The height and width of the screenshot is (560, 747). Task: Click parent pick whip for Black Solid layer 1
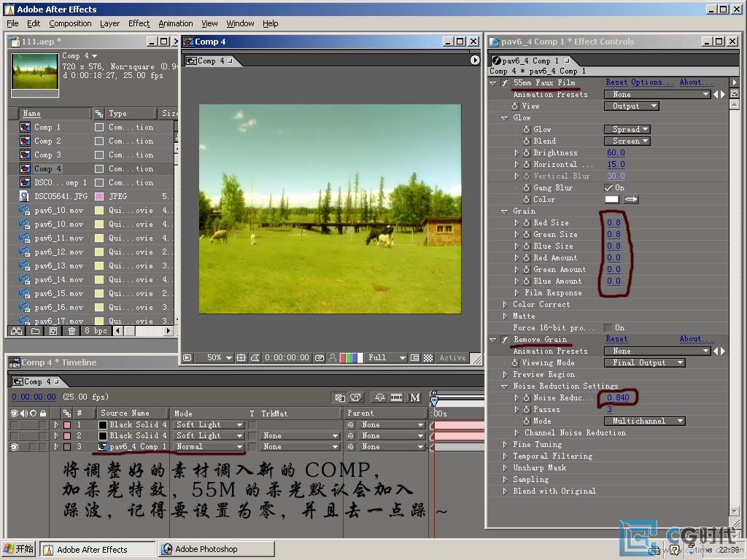pos(351,425)
